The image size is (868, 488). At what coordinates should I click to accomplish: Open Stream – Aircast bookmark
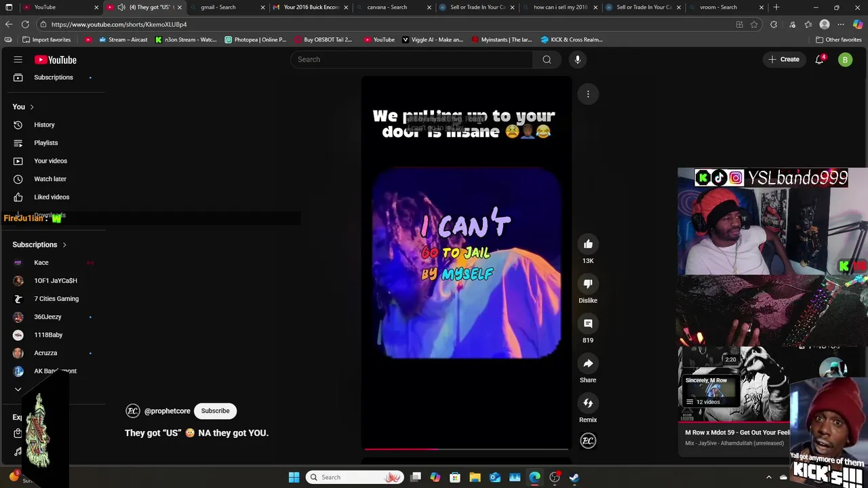pos(123,39)
